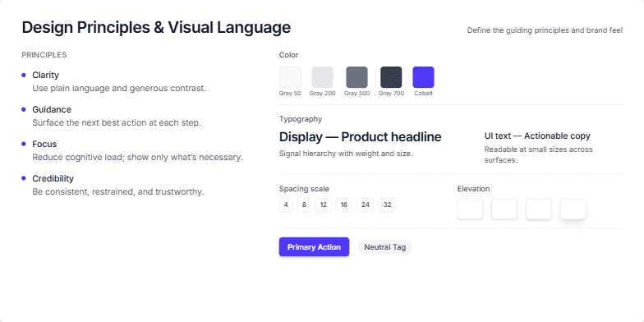Click the Focus principle heading
Image resolution: width=644 pixels, height=322 pixels.
click(x=44, y=145)
